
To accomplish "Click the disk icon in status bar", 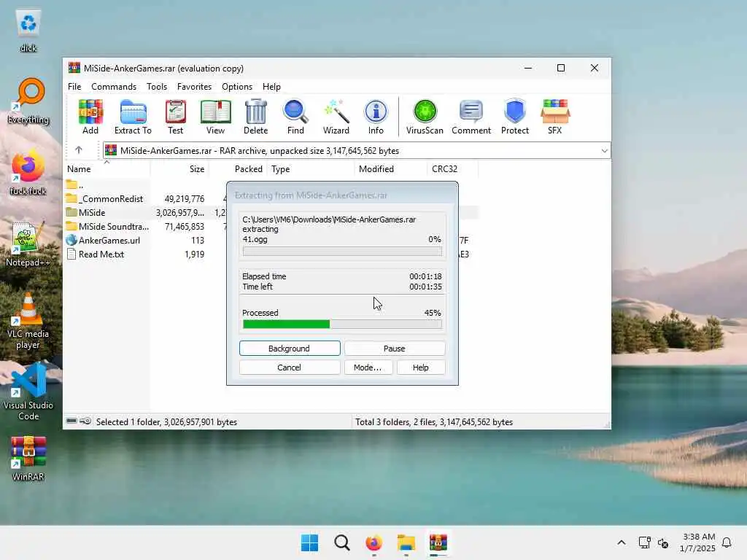I will [71, 421].
